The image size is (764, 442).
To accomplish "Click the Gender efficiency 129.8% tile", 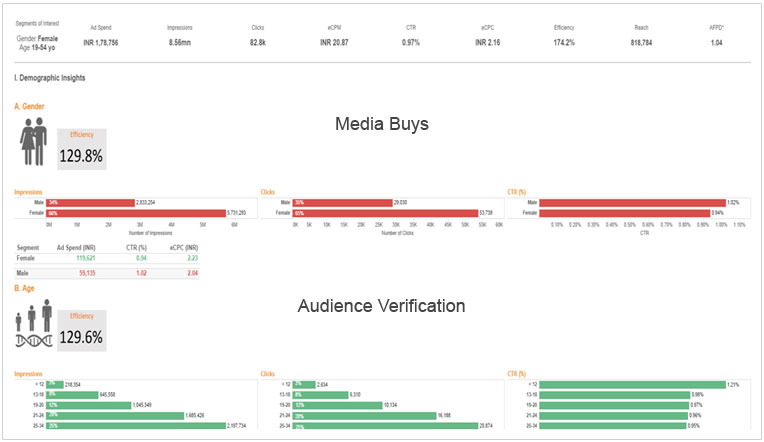I will (81, 149).
